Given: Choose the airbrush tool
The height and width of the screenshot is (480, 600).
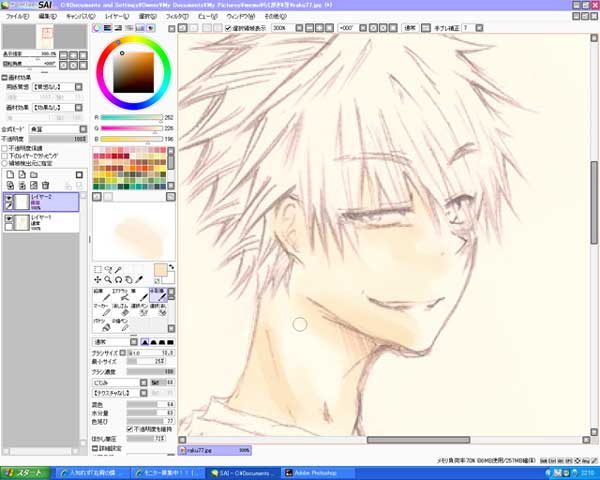Looking at the screenshot, I should pos(121,295).
